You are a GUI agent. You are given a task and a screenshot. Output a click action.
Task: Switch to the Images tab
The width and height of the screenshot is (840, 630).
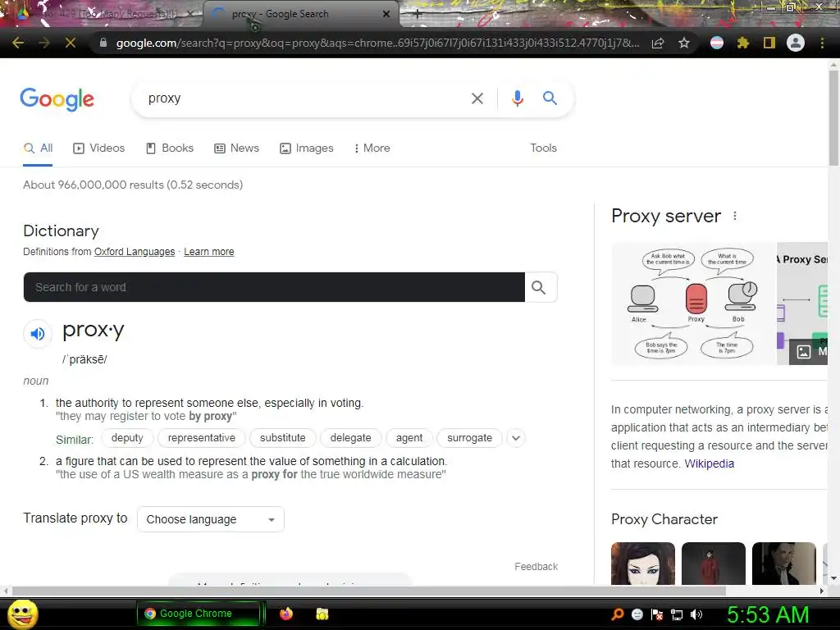(307, 148)
